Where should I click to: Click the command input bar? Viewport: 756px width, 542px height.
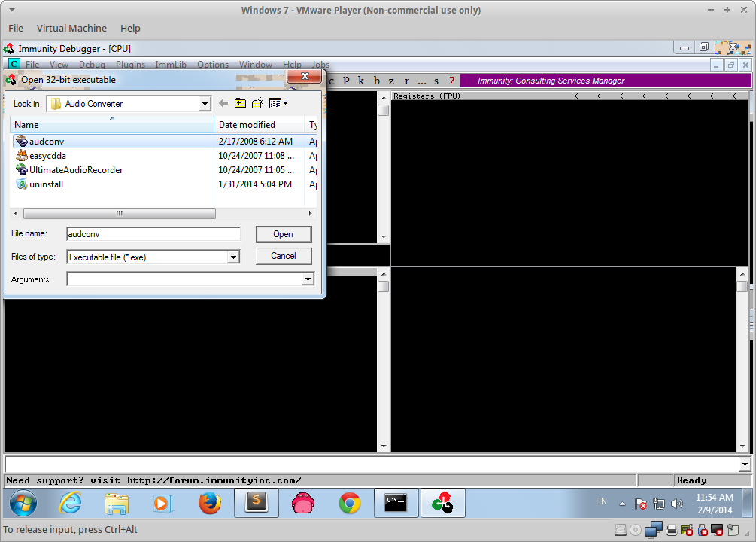pos(372,464)
